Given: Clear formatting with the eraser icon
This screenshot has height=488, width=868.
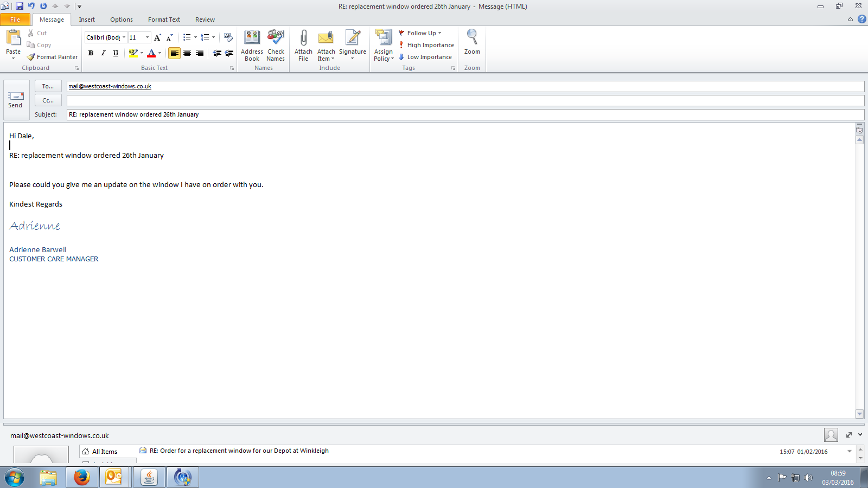Looking at the screenshot, I should (228, 37).
